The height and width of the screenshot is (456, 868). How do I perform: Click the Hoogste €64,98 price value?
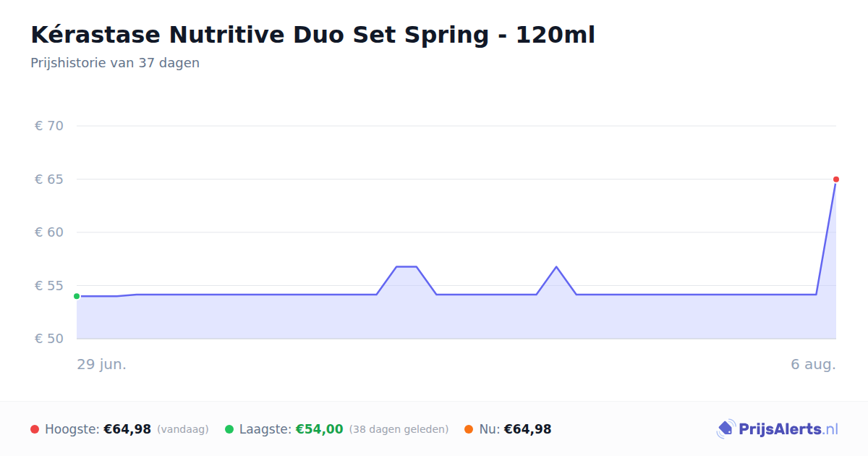(x=127, y=429)
